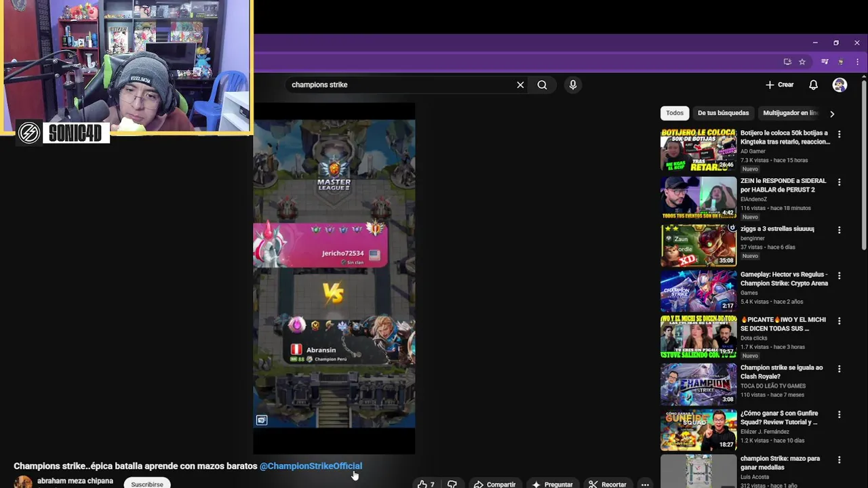Open the YouTube account avatar menu
Viewport: 868px width, 488px height.
point(840,85)
